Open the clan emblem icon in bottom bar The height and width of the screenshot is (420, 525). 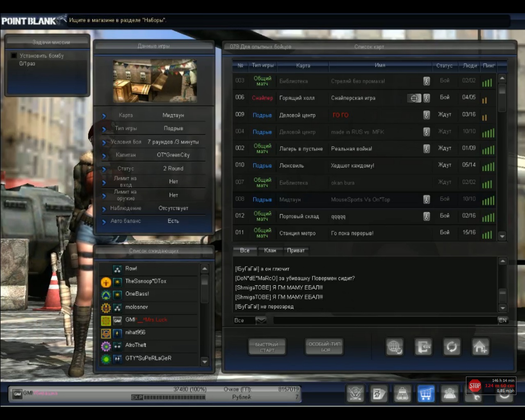click(x=355, y=394)
